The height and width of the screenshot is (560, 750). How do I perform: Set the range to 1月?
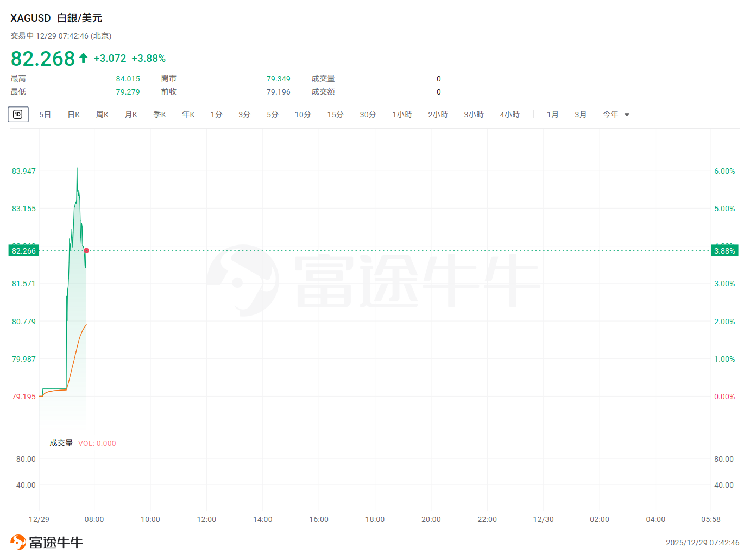click(x=552, y=115)
